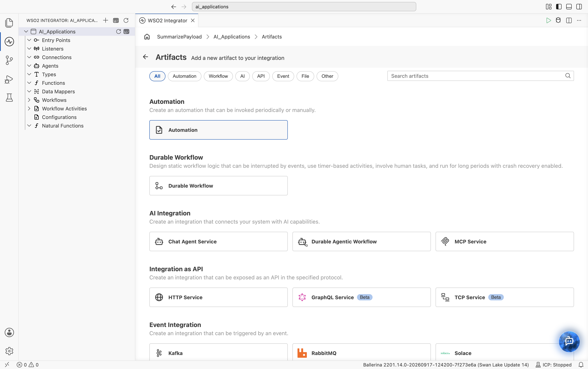Viewport: 588px width, 369px height.
Task: Open the Testing flask icon
Action: (9, 98)
